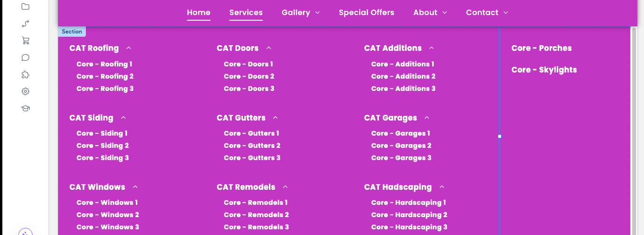The width and height of the screenshot is (644, 235).
Task: Expand the Gallery menu dropdown
Action: click(x=301, y=13)
